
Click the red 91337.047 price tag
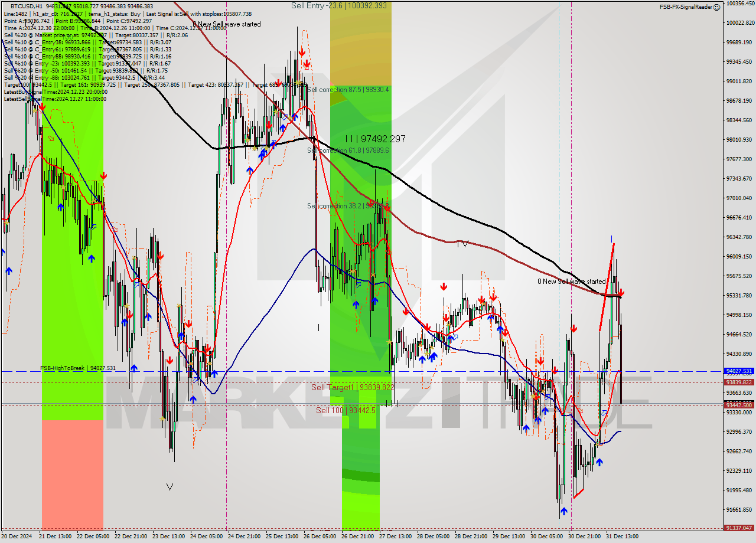click(739, 528)
